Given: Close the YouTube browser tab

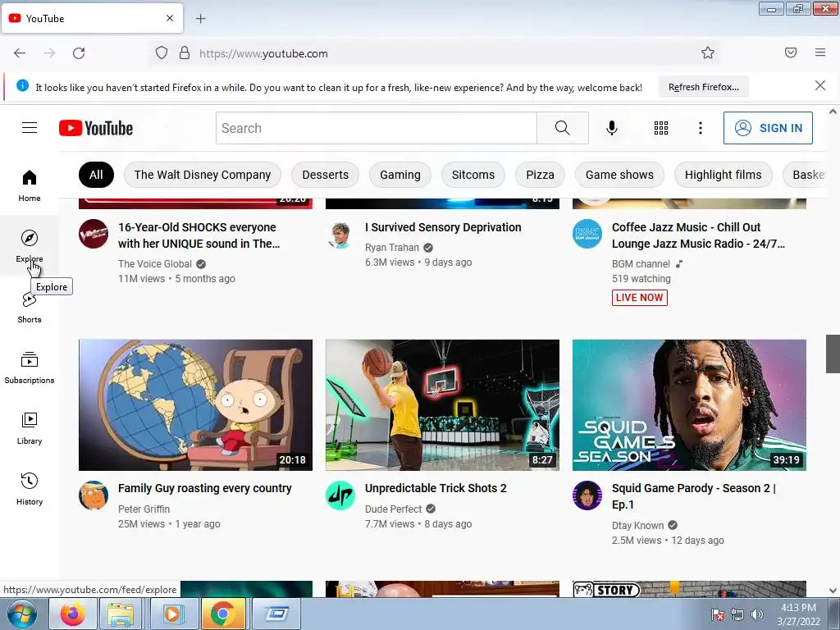Looking at the screenshot, I should (x=170, y=18).
